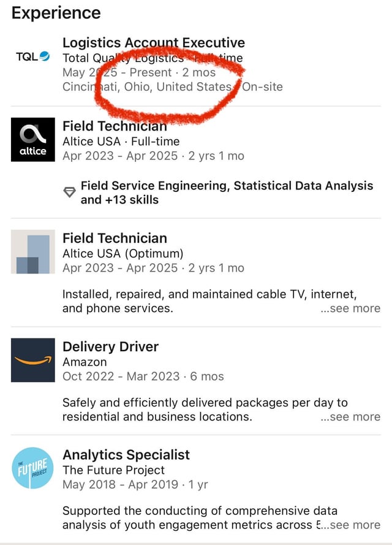Open the Delivery Driver role entry

coord(110,346)
